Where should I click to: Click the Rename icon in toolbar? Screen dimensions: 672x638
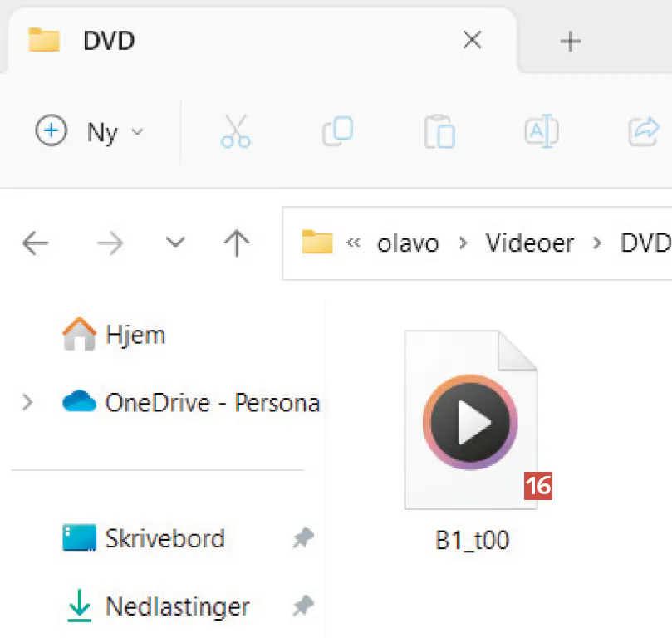(542, 131)
